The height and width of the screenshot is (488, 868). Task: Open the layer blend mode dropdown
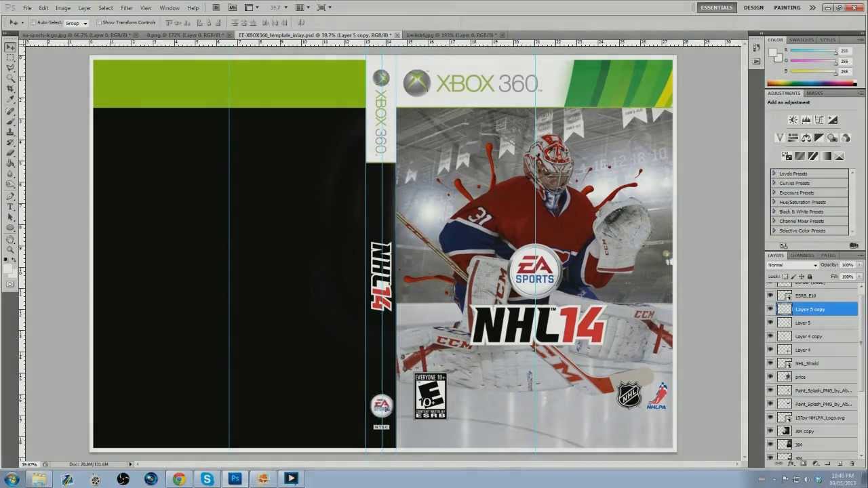pyautogui.click(x=793, y=265)
